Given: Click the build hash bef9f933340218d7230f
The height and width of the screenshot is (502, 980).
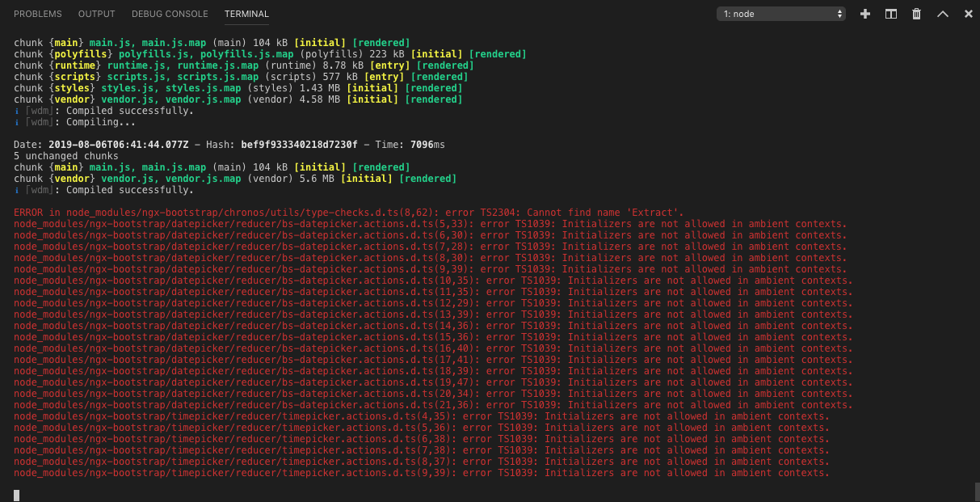Looking at the screenshot, I should click(298, 145).
